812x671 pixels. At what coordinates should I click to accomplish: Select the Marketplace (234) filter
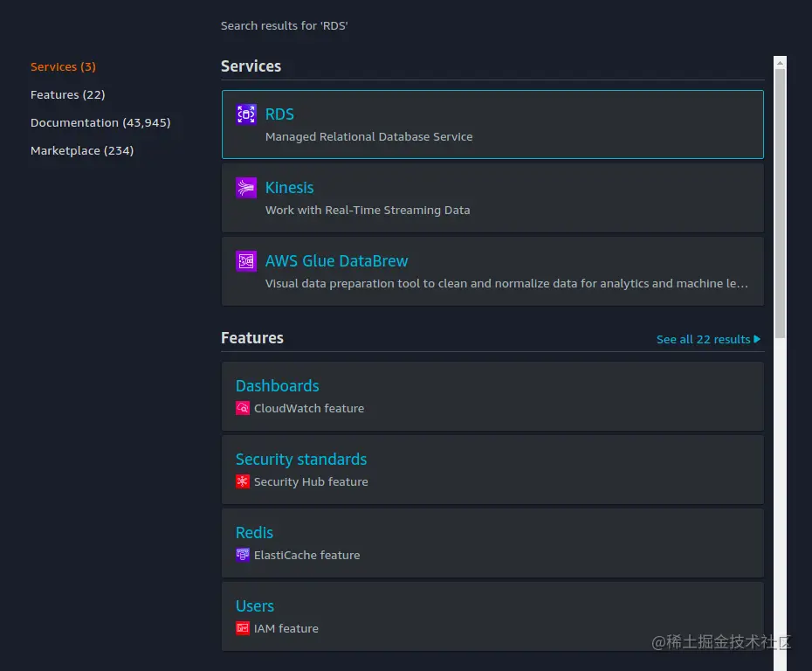coord(82,151)
